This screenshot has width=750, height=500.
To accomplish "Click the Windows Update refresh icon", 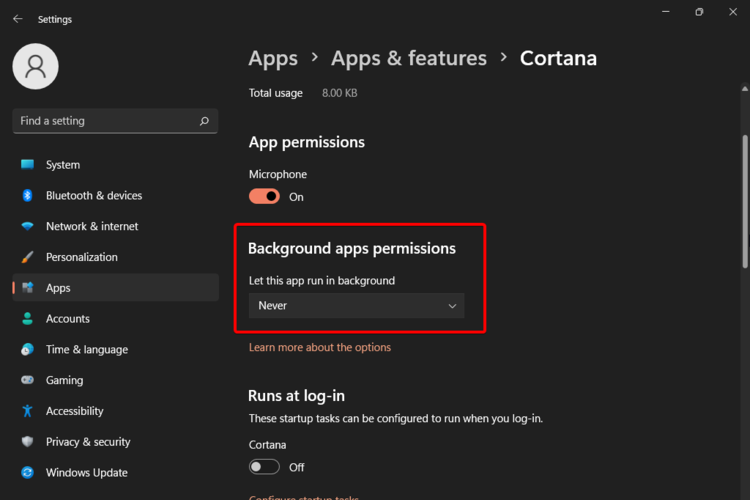I will [27, 473].
